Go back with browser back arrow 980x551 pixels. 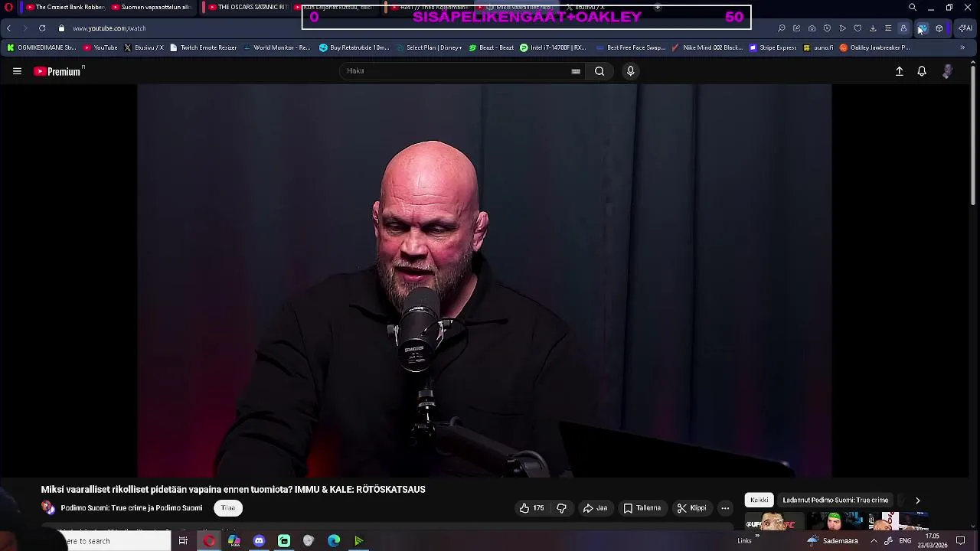pyautogui.click(x=8, y=28)
